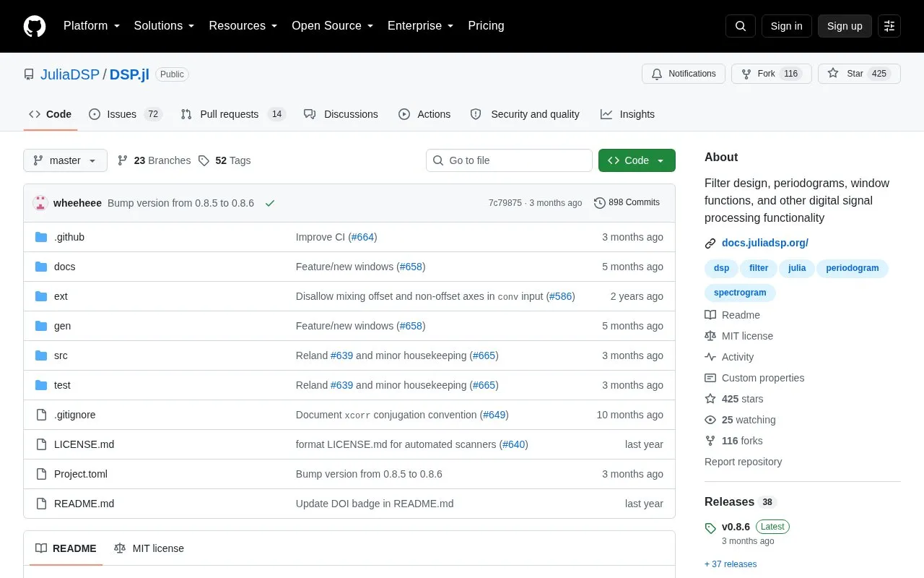Click the periodogram topic tag

853,268
